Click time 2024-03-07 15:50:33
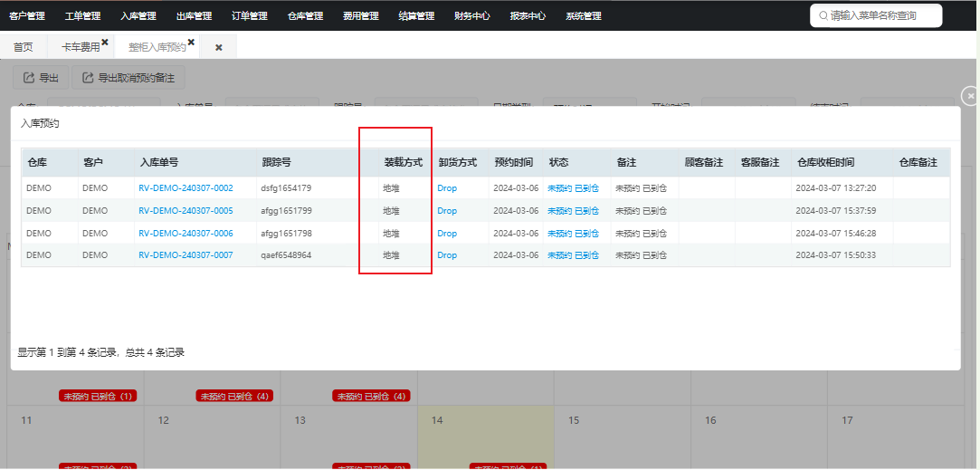The image size is (980, 470). point(835,255)
